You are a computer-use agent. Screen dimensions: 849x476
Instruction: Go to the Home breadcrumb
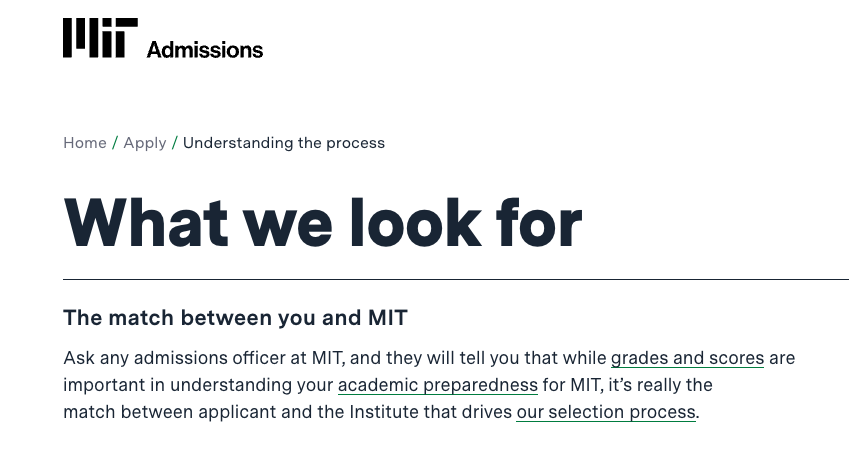coord(85,143)
